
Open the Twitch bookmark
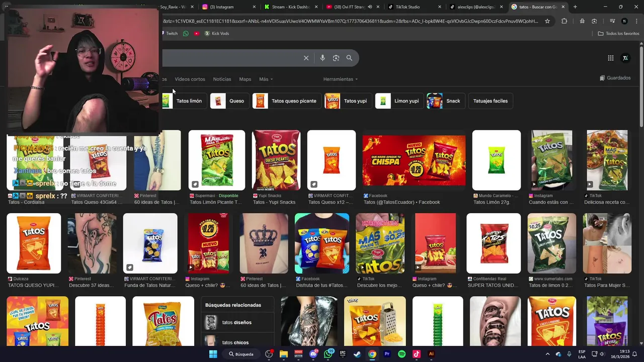[169, 33]
